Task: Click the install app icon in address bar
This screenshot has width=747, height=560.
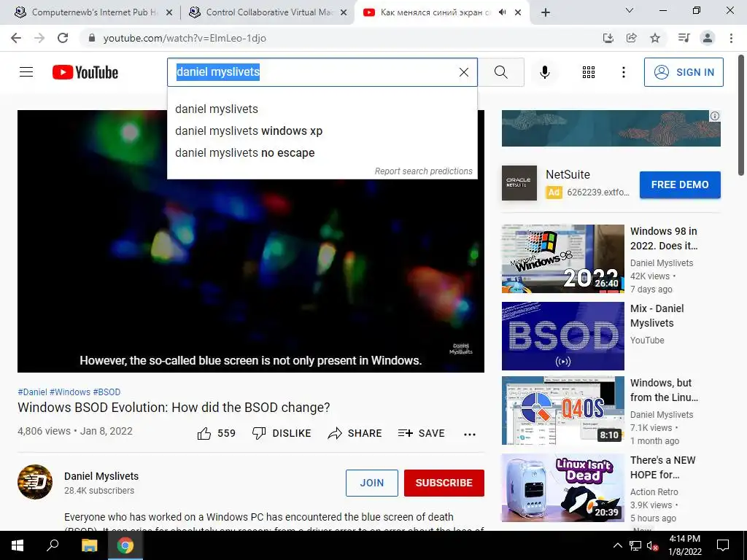Action: pyautogui.click(x=608, y=38)
